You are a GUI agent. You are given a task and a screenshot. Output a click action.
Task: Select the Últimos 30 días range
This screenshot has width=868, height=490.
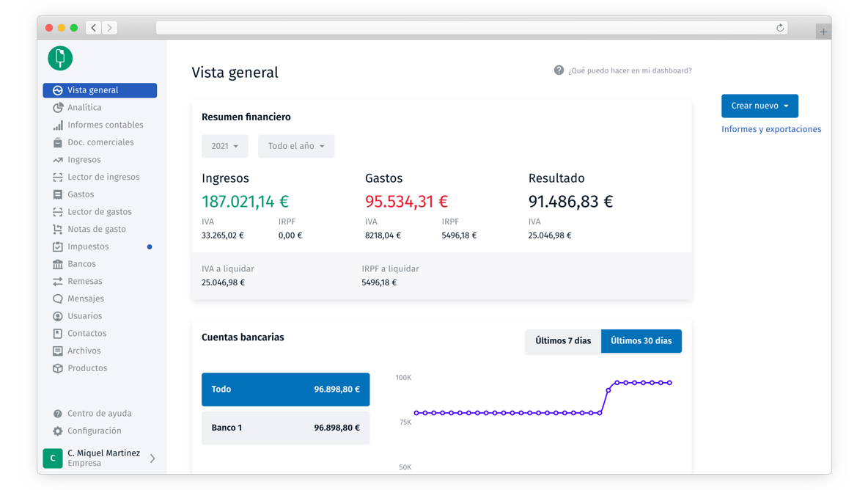click(641, 341)
